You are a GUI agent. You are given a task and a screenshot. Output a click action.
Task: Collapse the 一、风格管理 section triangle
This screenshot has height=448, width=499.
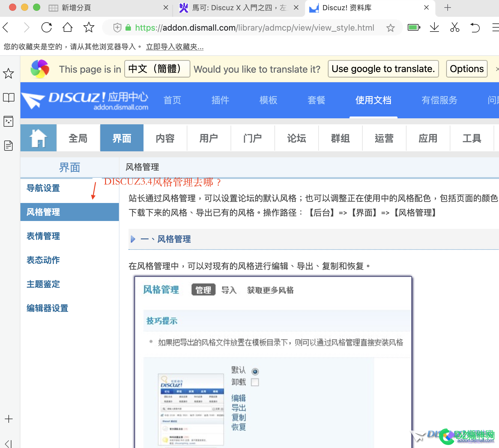tap(133, 239)
